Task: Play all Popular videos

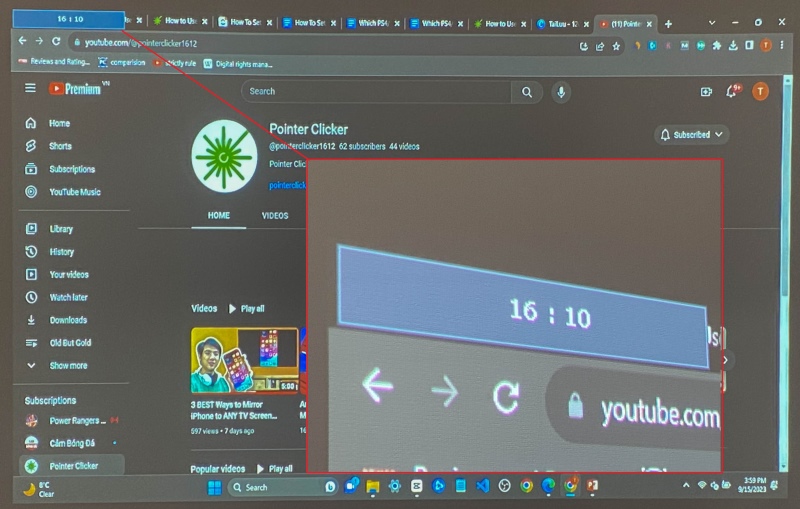Action: [274, 468]
